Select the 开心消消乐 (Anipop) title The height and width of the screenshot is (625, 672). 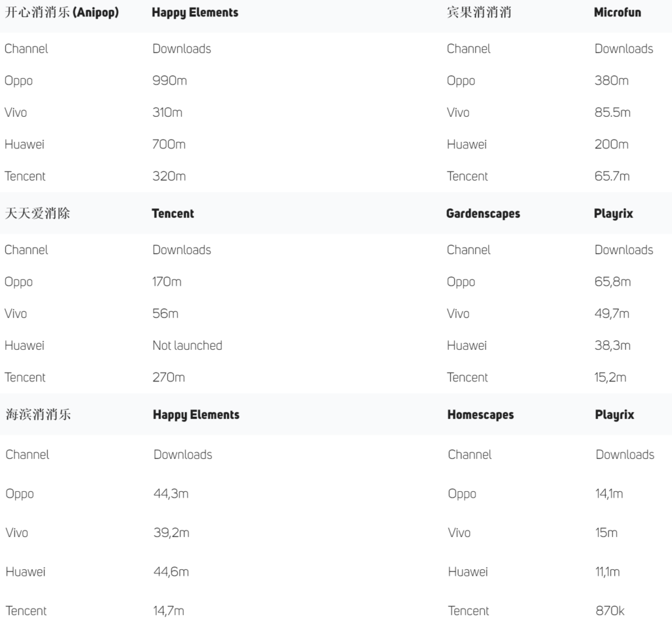[x=62, y=12]
